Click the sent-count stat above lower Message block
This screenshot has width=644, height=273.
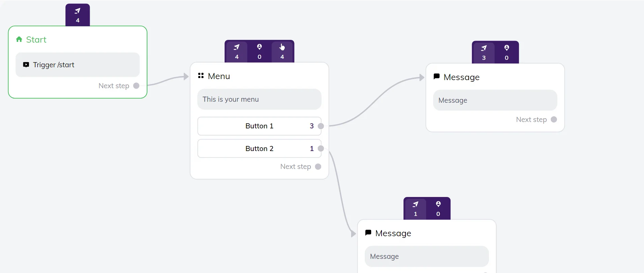click(x=415, y=208)
